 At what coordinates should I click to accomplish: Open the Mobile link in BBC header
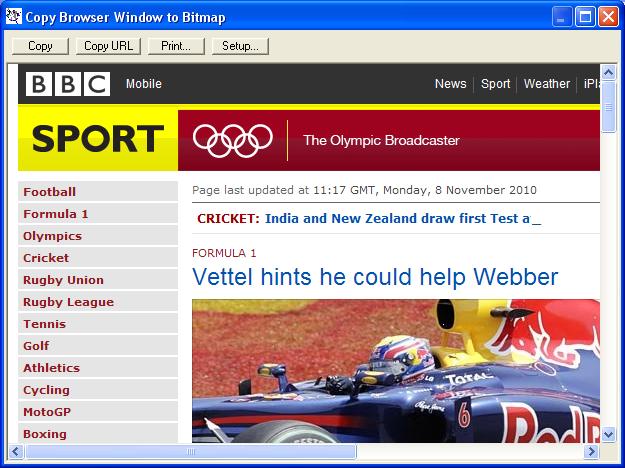[143, 84]
